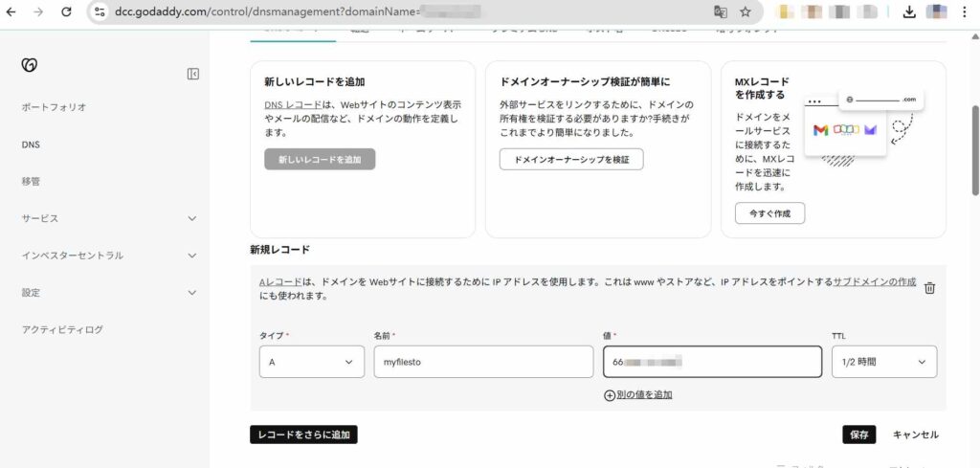This screenshot has width=980, height=468.
Task: Reload the page with refresh icon
Action: (67, 11)
